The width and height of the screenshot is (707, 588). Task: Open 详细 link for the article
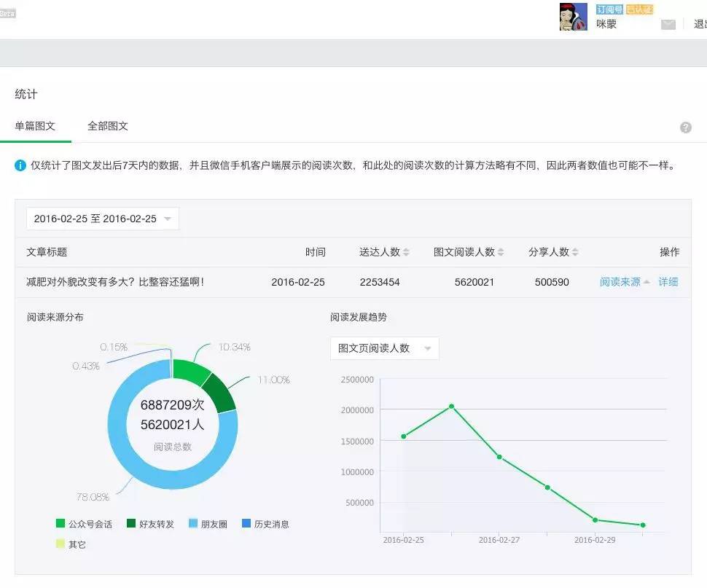click(668, 282)
